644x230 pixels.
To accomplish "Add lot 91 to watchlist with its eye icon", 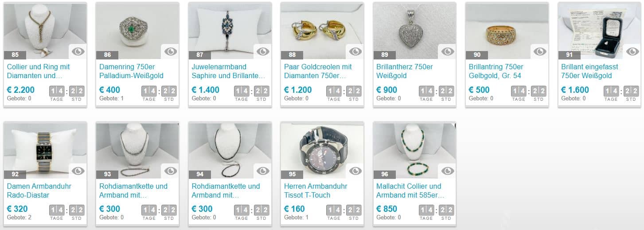I will (x=632, y=52).
